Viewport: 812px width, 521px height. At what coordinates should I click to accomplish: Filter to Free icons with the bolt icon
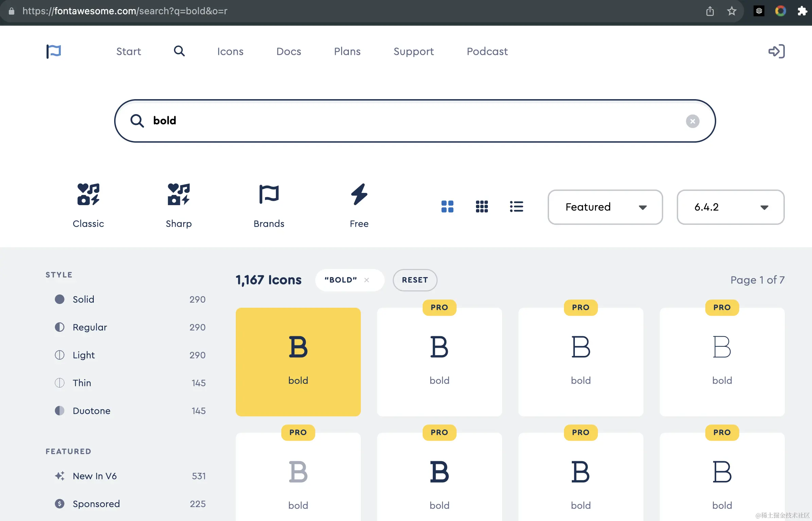pos(359,205)
